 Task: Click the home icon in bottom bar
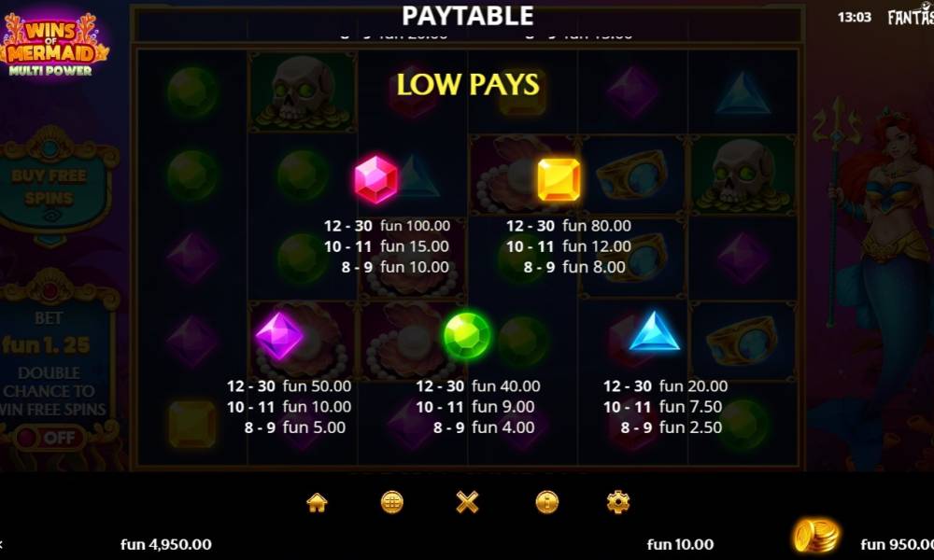tap(317, 503)
